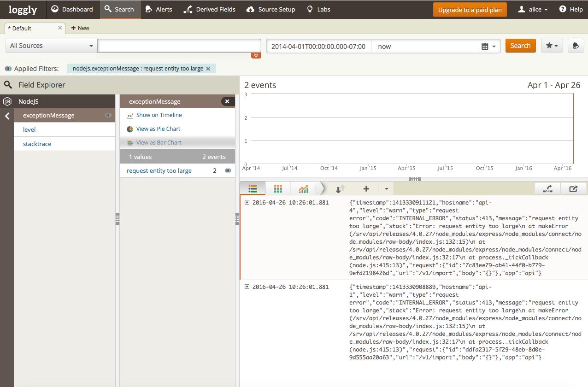The width and height of the screenshot is (588, 387).
Task: Switch to the event list view icon
Action: click(252, 188)
